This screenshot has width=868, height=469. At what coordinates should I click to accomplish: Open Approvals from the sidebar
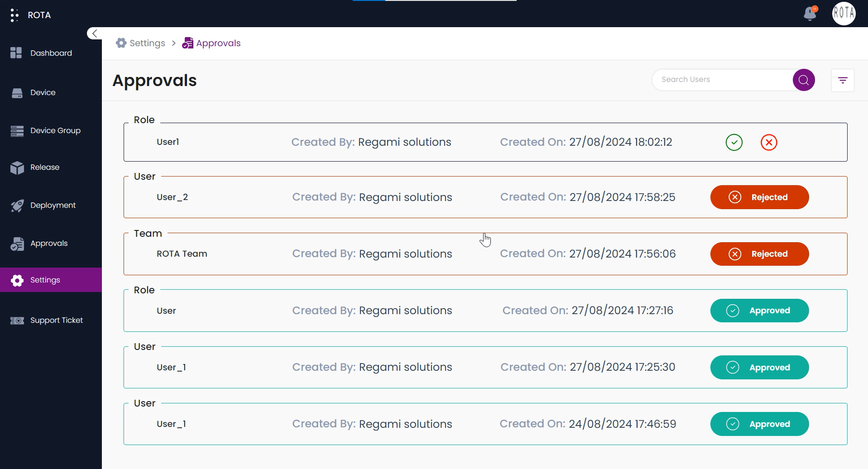coord(48,243)
